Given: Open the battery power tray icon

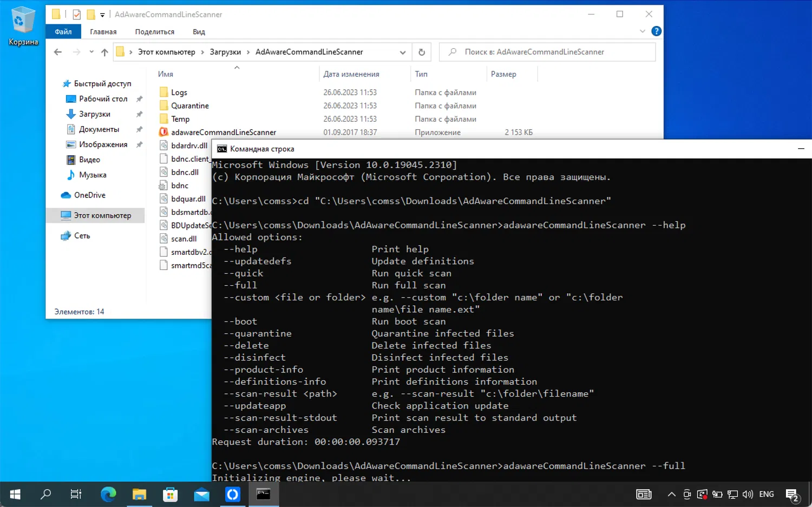Looking at the screenshot, I should point(717,494).
